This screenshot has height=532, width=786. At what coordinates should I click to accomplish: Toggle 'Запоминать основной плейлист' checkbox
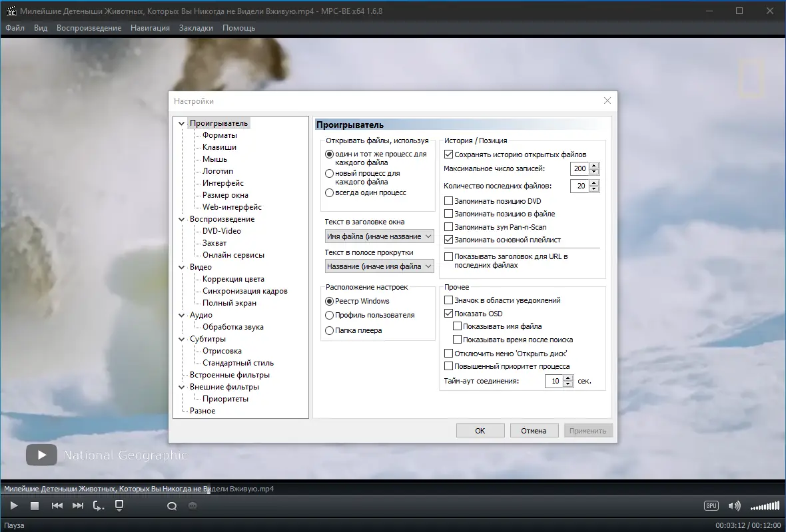pyautogui.click(x=449, y=240)
